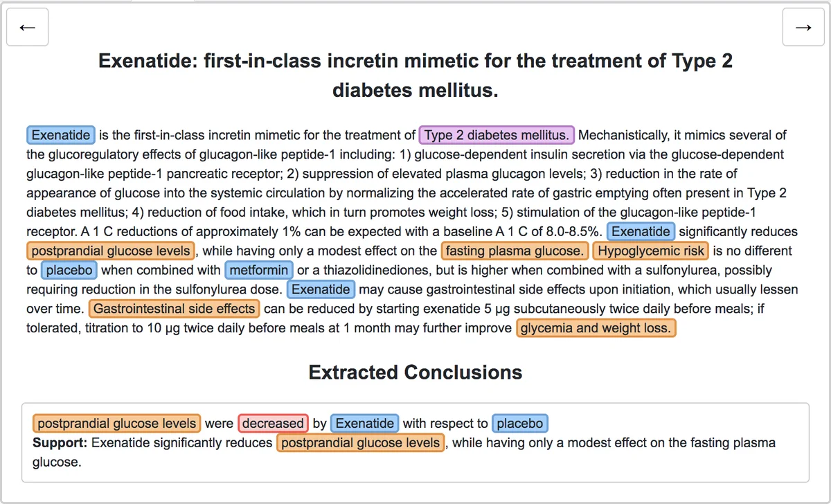The width and height of the screenshot is (831, 504).
Task: Click the "Gastrointestinal side effects" highlight
Action: [x=173, y=309]
